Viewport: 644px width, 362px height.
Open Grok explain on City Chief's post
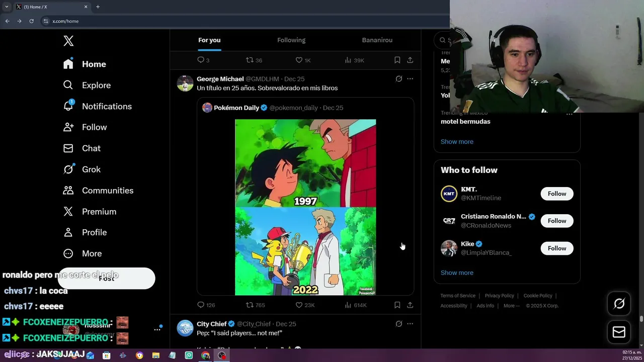point(398,324)
